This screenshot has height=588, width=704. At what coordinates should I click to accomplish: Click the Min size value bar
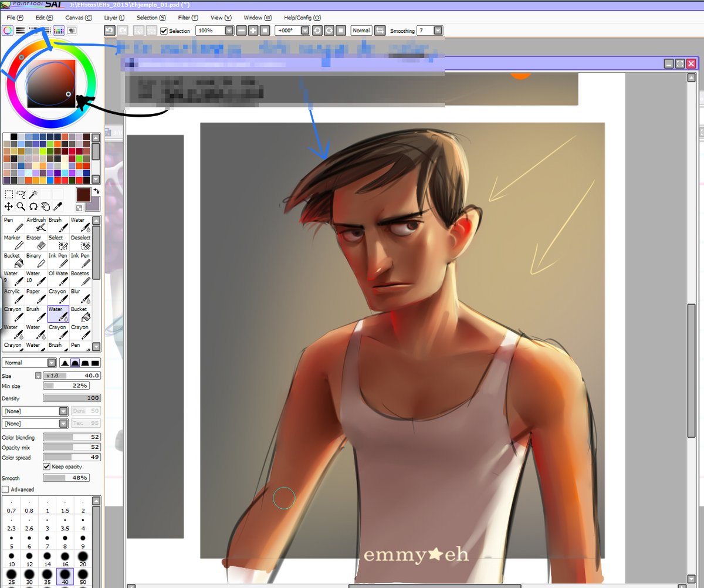click(x=66, y=386)
